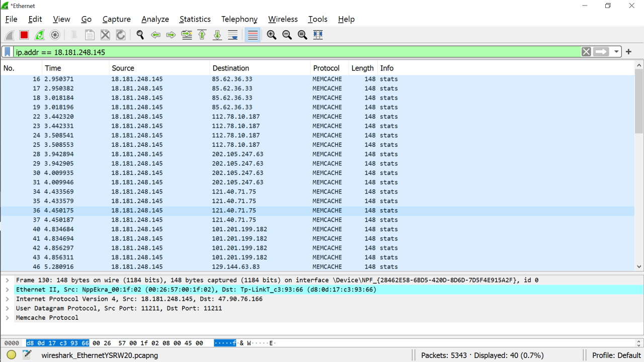Viewport: 644px width, 362px height.
Task: Click the Close capture file icon
Action: click(x=105, y=35)
